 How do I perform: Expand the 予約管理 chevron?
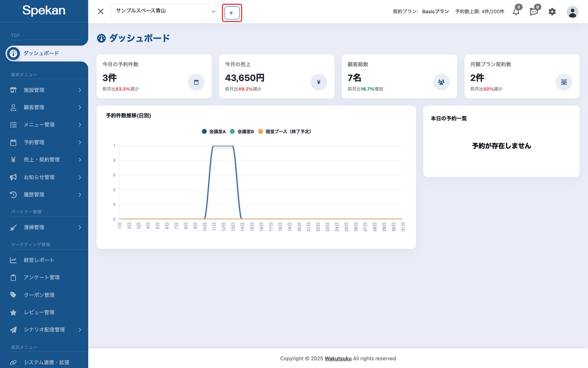point(80,142)
